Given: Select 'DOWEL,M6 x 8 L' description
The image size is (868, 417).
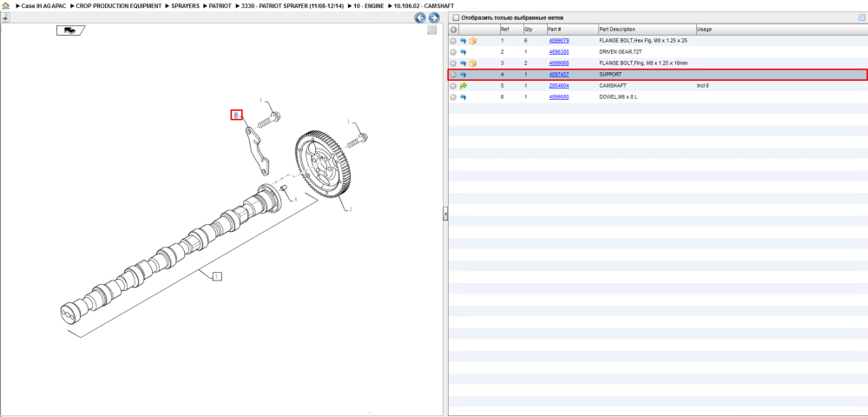Looking at the screenshot, I should click(618, 97).
